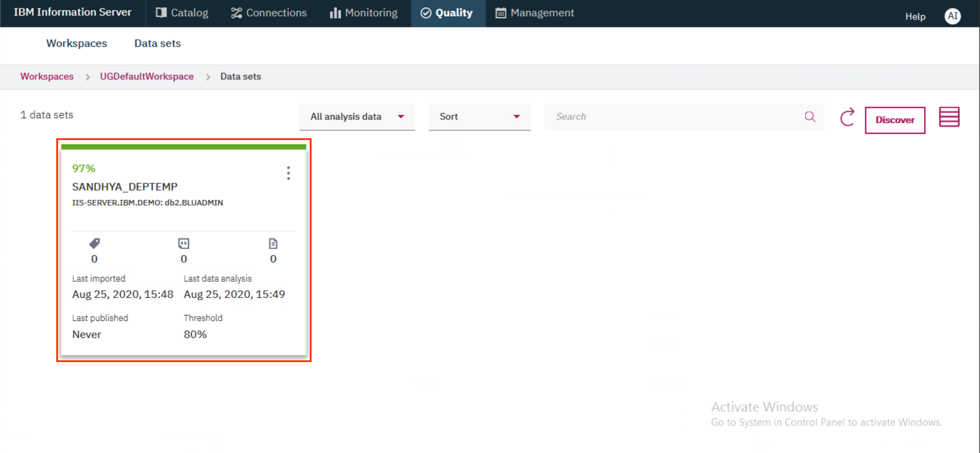Click the document icon on card
This screenshot has height=453, width=980.
273,244
